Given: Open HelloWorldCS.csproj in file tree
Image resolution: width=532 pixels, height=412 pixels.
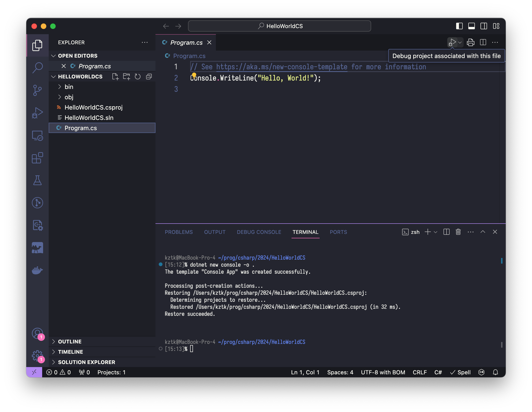Looking at the screenshot, I should click(x=102, y=107).
